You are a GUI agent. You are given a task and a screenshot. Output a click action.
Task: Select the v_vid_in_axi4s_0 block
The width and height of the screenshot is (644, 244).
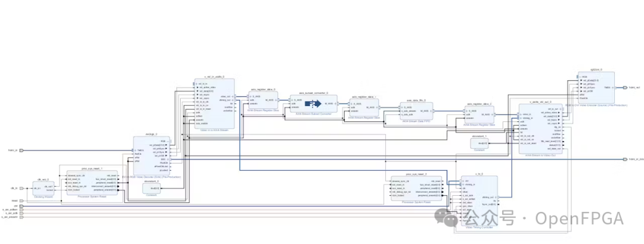point(215,104)
